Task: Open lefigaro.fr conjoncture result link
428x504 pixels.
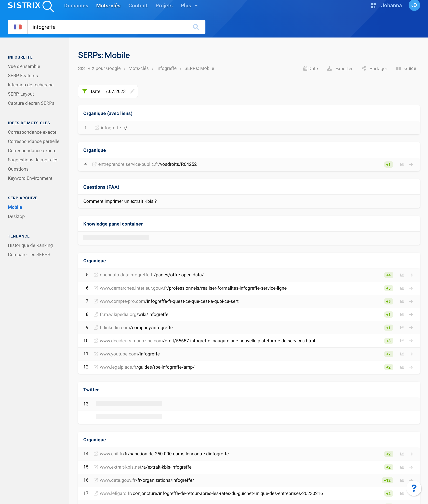Action: [211, 494]
